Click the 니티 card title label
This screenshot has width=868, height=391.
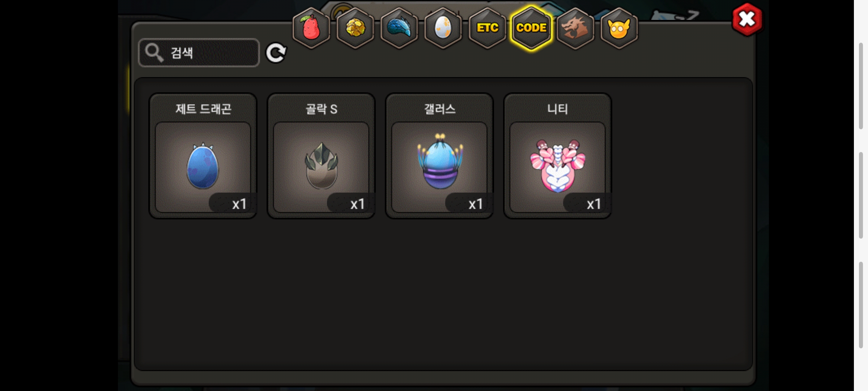pyautogui.click(x=557, y=109)
